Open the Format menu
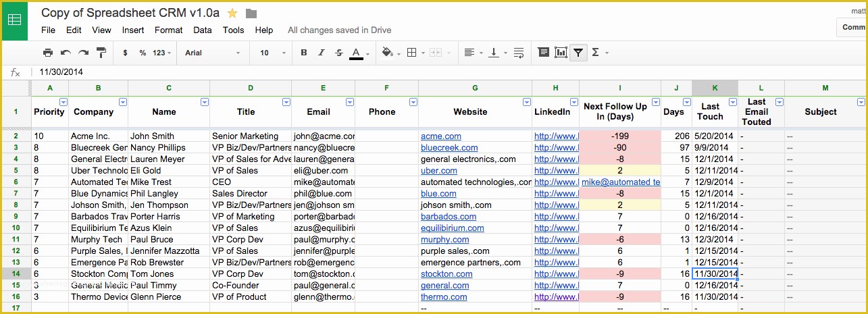The height and width of the screenshot is (314, 868). pyautogui.click(x=169, y=30)
